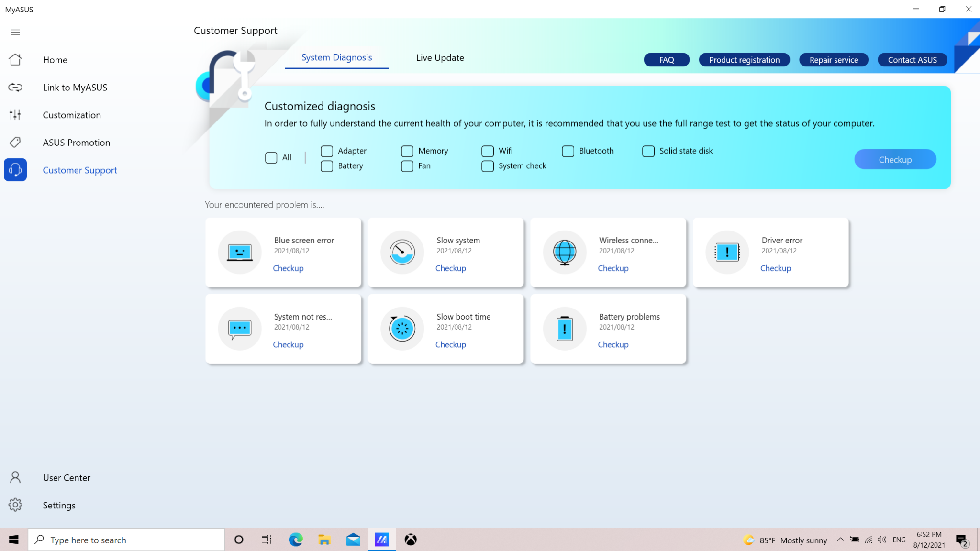Open Settings menu item in sidebar
Image resolution: width=980 pixels, height=551 pixels.
59,506
